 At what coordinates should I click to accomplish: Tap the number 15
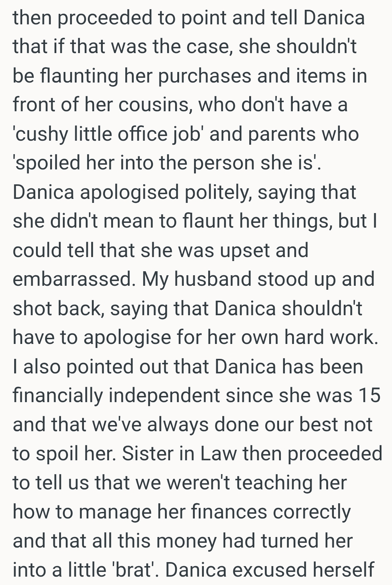click(369, 396)
